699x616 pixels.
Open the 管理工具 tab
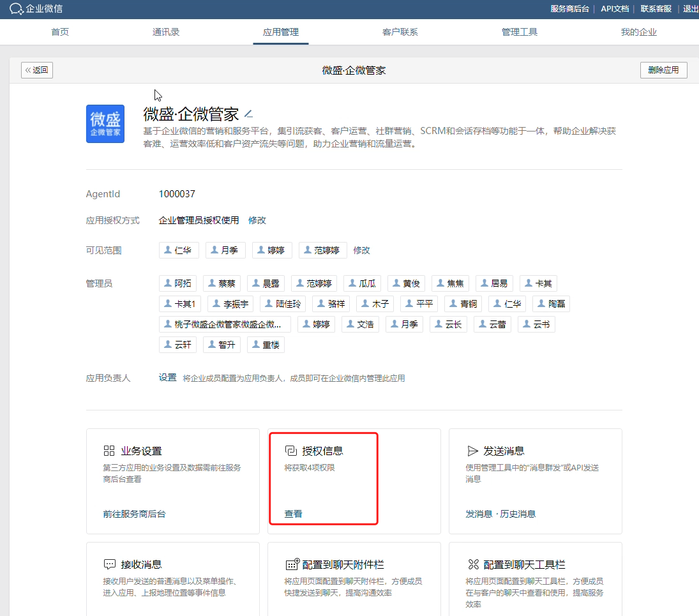click(x=520, y=32)
